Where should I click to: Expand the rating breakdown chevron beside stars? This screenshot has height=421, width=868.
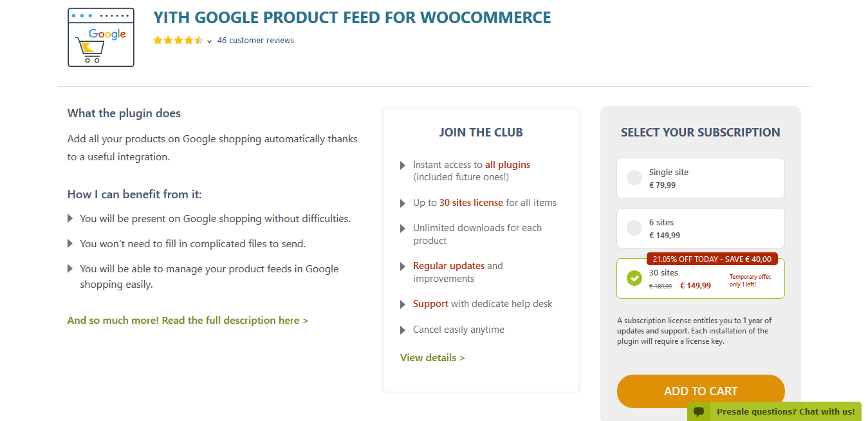[x=209, y=41]
